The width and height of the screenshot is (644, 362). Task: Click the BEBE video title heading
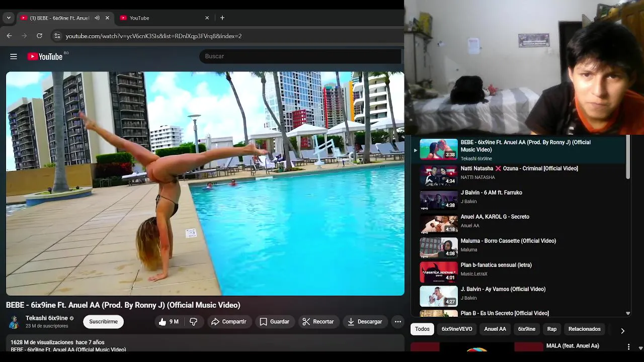pyautogui.click(x=123, y=305)
